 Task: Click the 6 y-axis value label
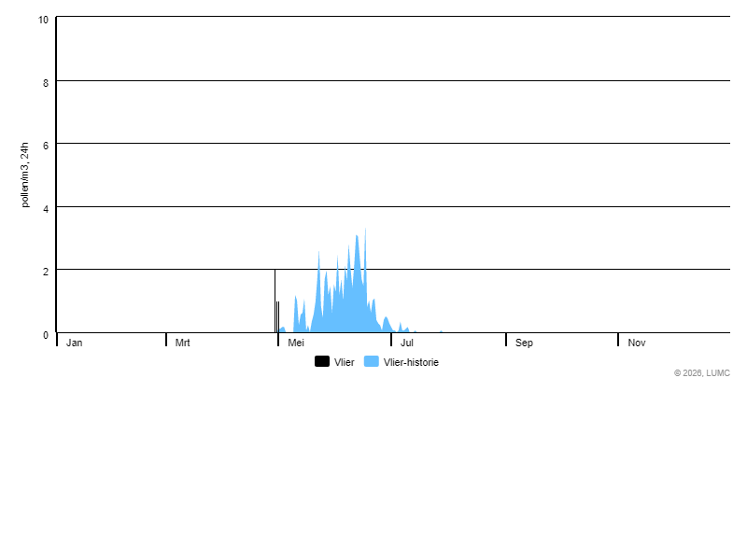click(46, 146)
